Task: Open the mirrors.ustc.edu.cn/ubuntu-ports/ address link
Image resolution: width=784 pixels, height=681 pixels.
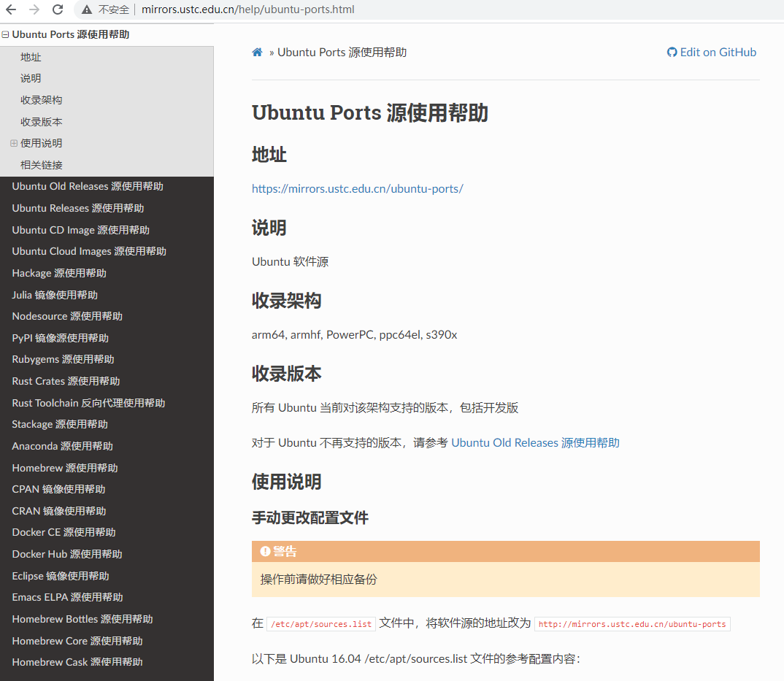Action: (x=358, y=188)
